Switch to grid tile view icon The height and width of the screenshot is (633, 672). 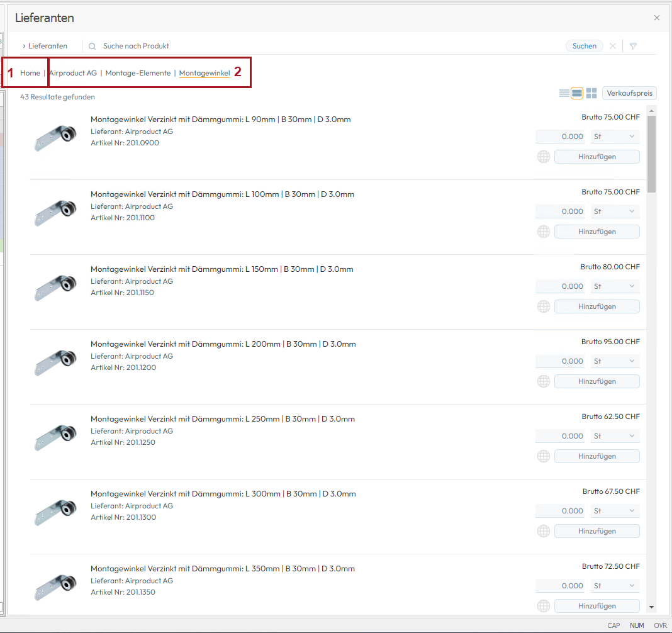coord(591,93)
